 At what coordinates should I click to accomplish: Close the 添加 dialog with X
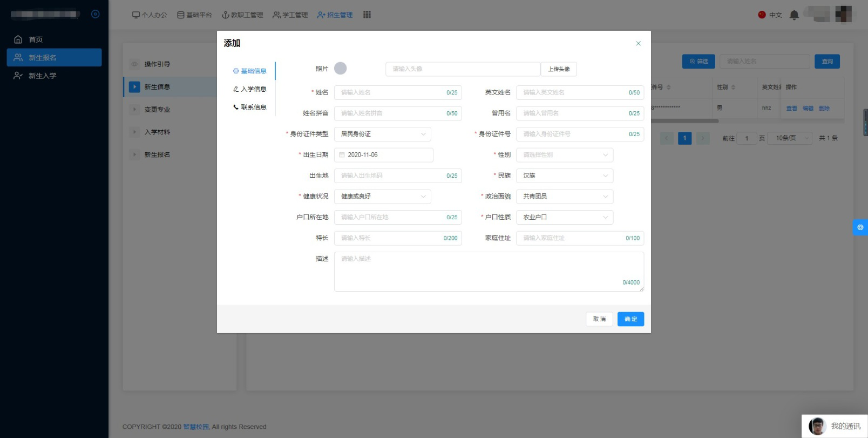click(x=638, y=43)
